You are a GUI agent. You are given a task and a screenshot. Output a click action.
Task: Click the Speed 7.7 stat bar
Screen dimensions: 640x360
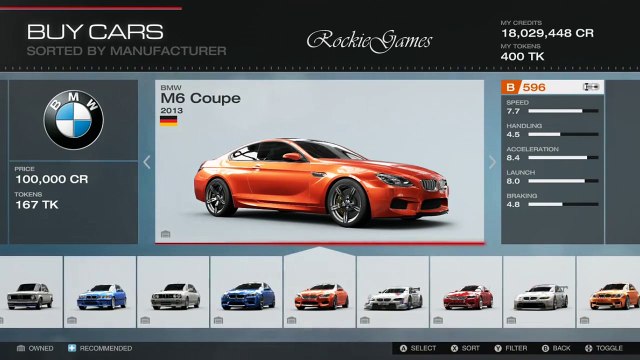pyautogui.click(x=563, y=111)
